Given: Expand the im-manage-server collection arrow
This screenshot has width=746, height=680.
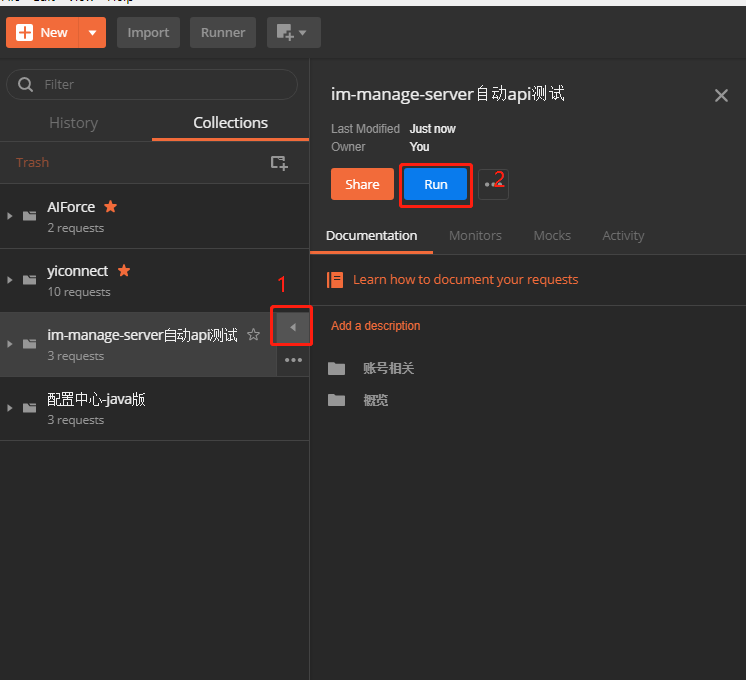Looking at the screenshot, I should point(10,344).
